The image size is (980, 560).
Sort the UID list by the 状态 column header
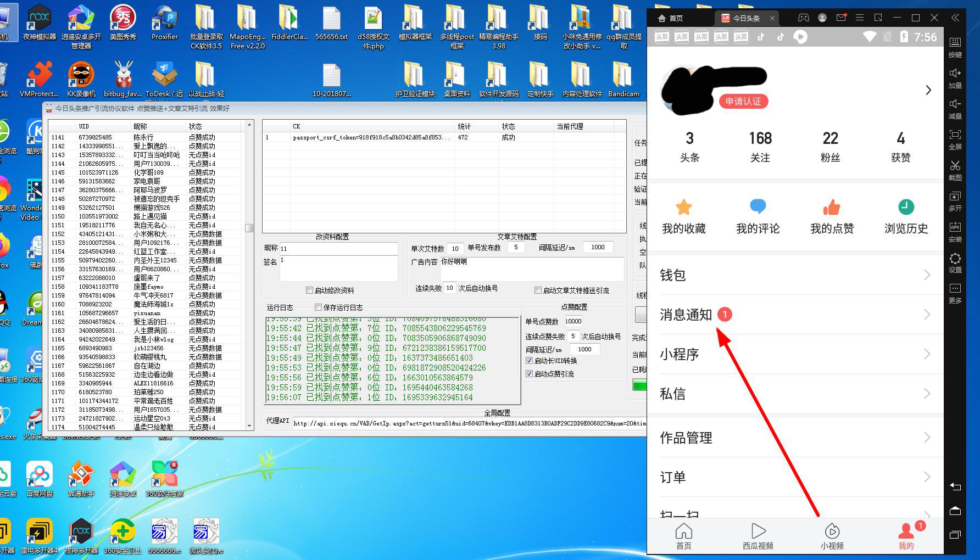click(214, 126)
